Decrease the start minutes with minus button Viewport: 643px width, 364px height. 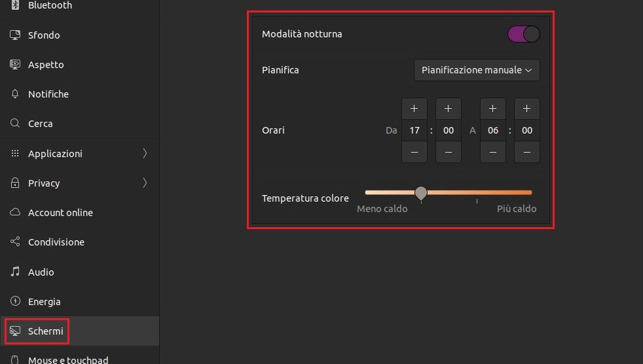tap(448, 152)
